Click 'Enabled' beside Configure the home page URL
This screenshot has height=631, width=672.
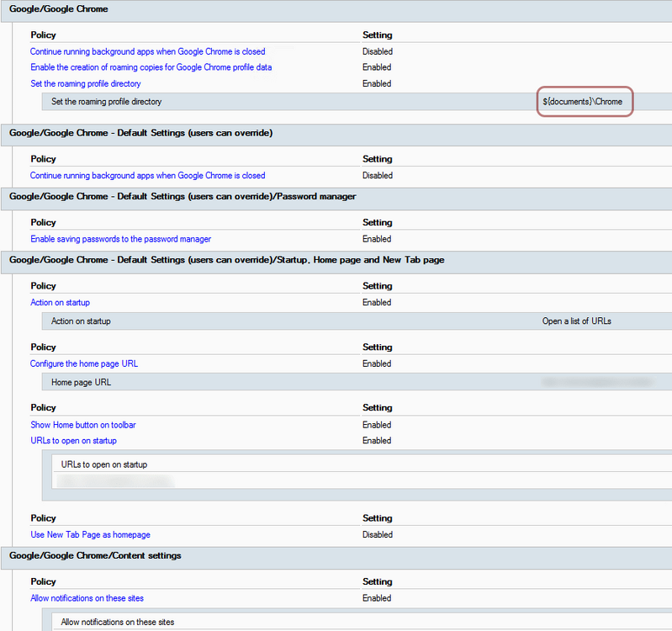(377, 363)
